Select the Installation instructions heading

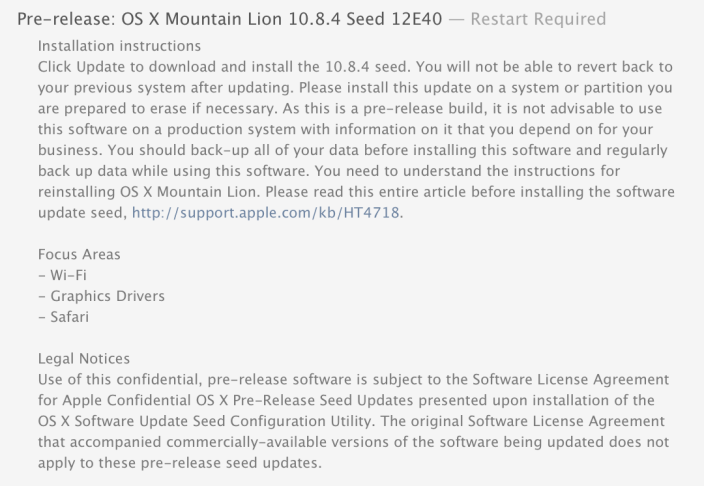tap(119, 46)
